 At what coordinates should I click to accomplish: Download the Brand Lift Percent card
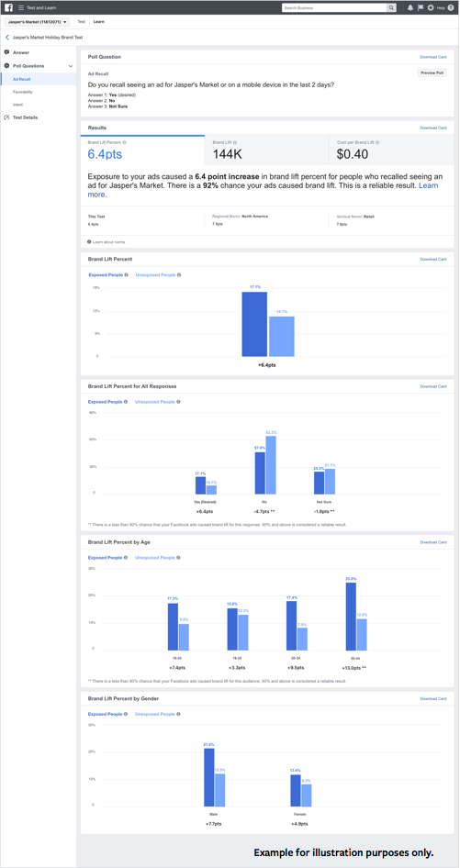(x=433, y=259)
